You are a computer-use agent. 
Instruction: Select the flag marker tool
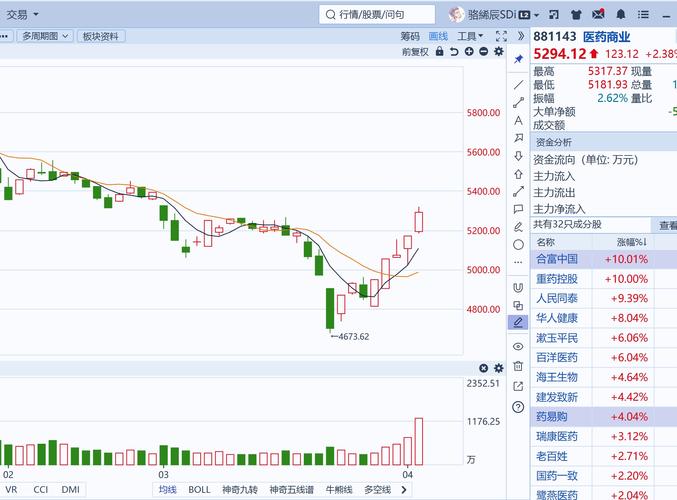(x=519, y=138)
